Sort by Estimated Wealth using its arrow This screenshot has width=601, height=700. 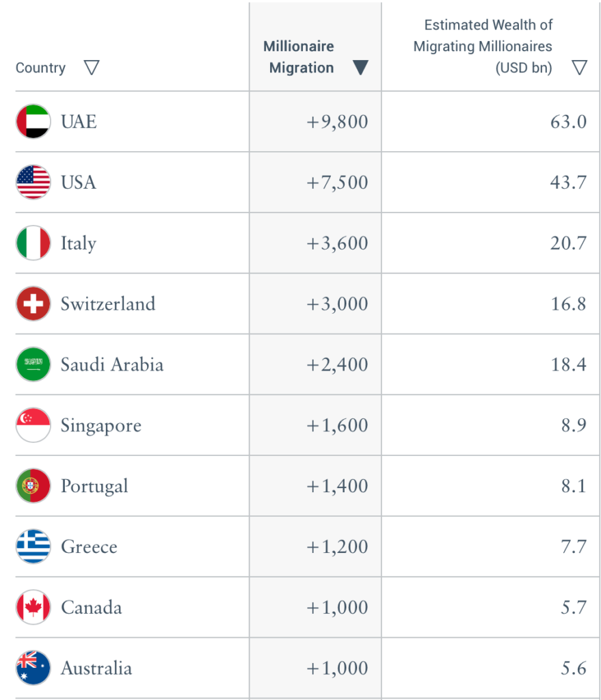[x=579, y=68]
